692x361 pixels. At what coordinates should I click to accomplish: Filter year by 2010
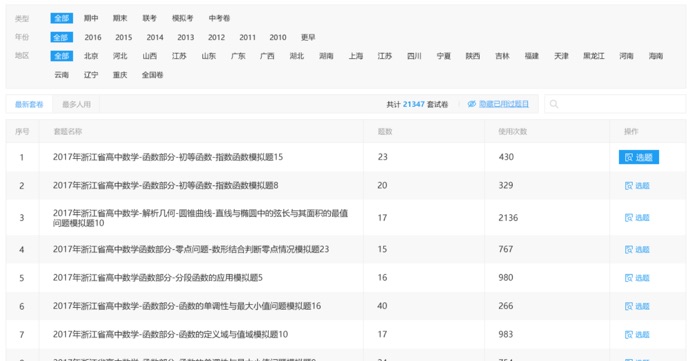(278, 38)
